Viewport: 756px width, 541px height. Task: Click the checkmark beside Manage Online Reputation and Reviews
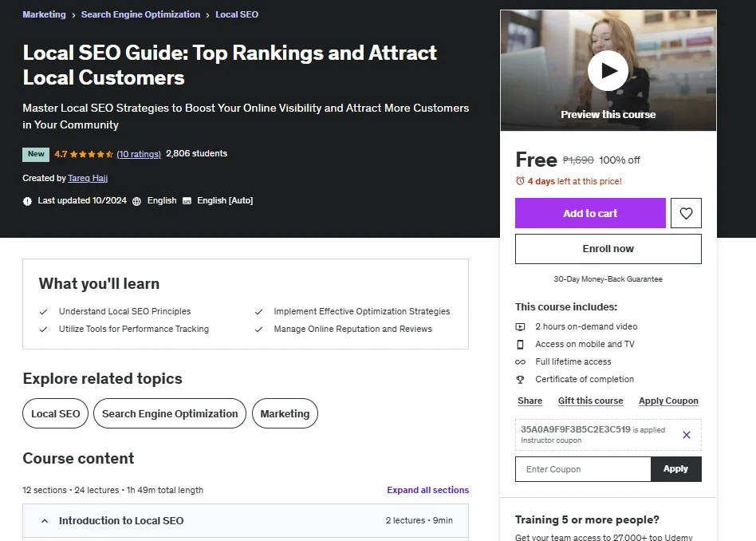click(x=258, y=329)
